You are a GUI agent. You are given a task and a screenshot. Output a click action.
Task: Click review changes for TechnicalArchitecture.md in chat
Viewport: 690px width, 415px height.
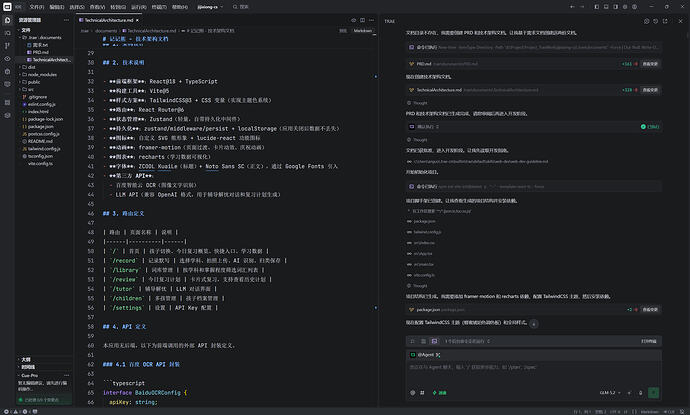coord(650,90)
